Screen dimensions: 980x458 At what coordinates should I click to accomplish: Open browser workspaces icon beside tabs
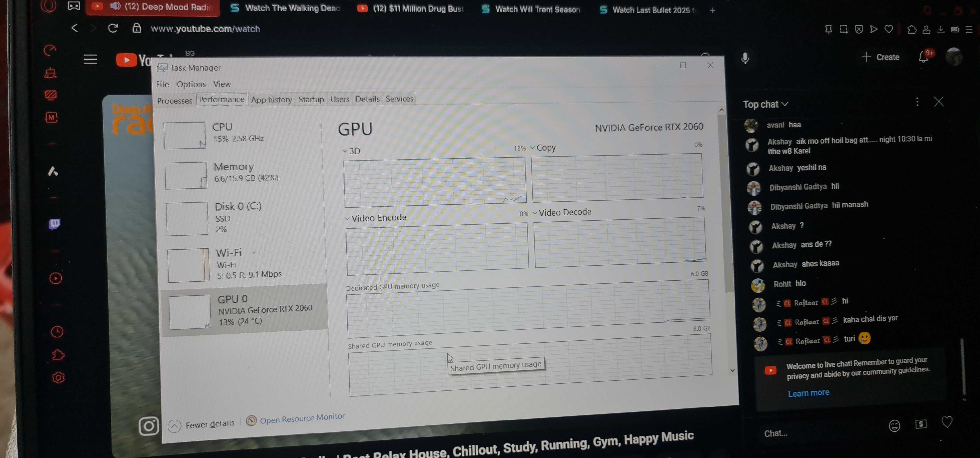tap(74, 6)
